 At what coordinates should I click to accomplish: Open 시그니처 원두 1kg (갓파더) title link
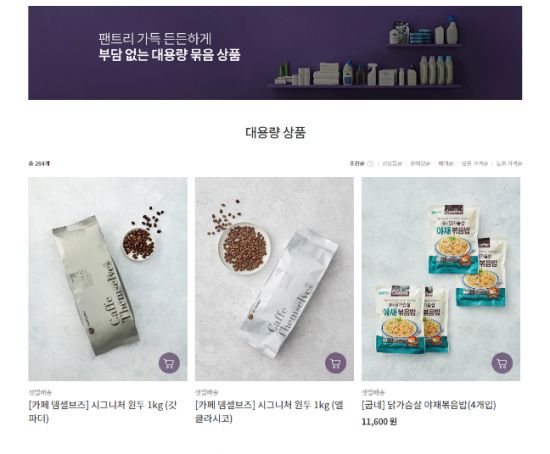(x=103, y=412)
